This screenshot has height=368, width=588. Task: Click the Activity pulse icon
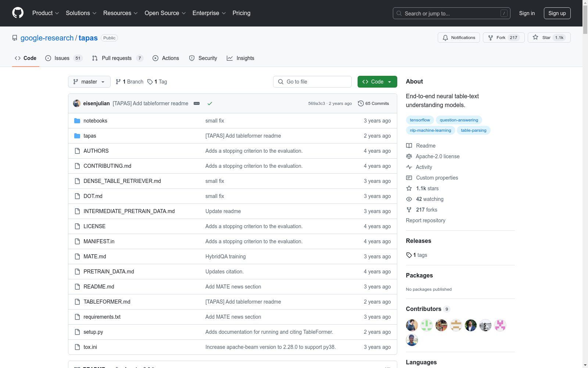409,167
